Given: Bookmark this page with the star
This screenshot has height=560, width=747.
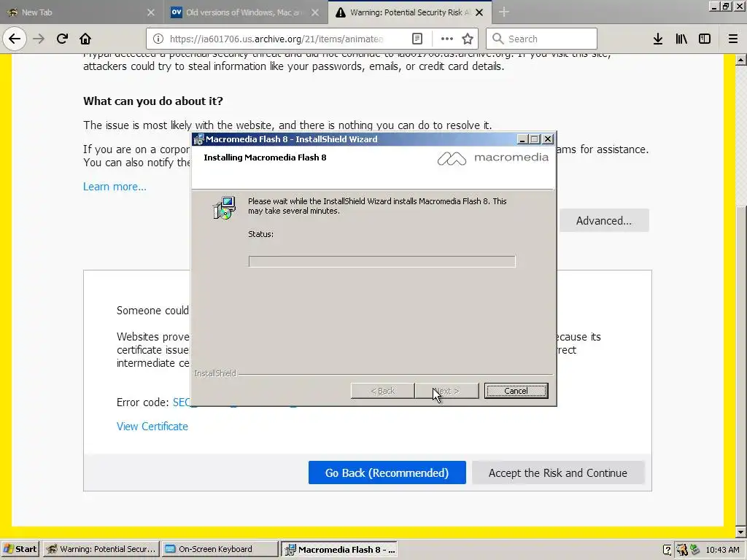Looking at the screenshot, I should pos(468,39).
